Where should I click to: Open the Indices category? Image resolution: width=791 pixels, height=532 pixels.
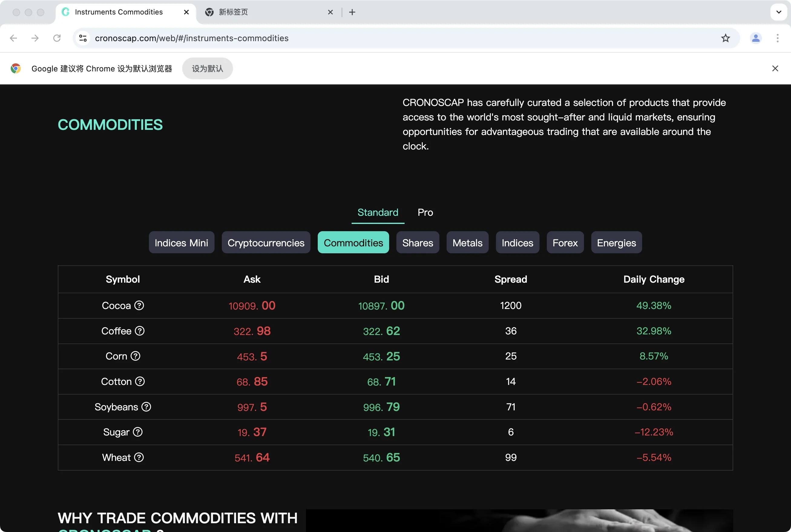(517, 242)
